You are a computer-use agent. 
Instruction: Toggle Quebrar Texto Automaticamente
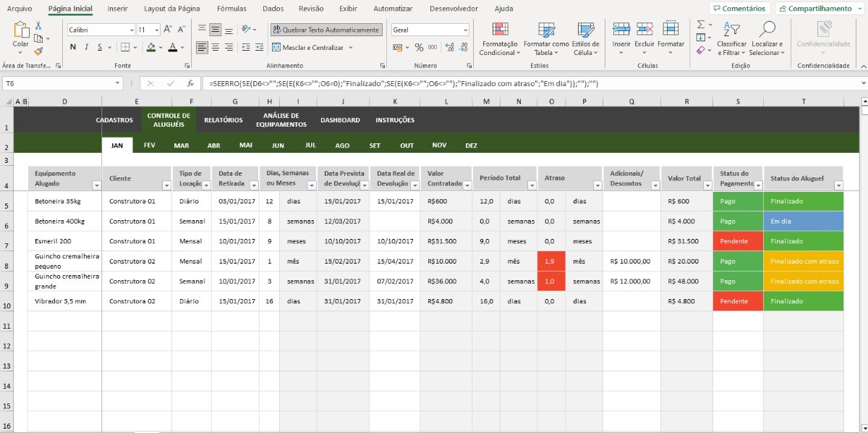click(326, 30)
